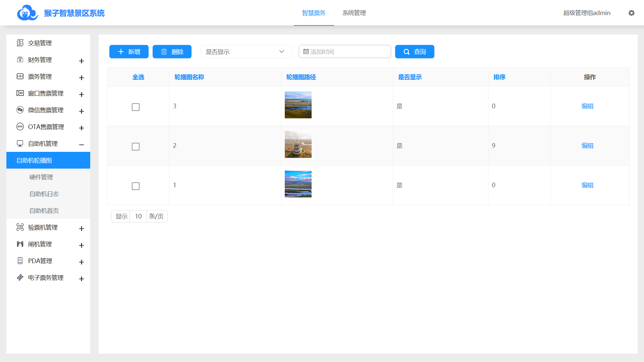Screen dimensions: 644x362
Task: Click the 10 items per page field
Action: [x=138, y=216]
